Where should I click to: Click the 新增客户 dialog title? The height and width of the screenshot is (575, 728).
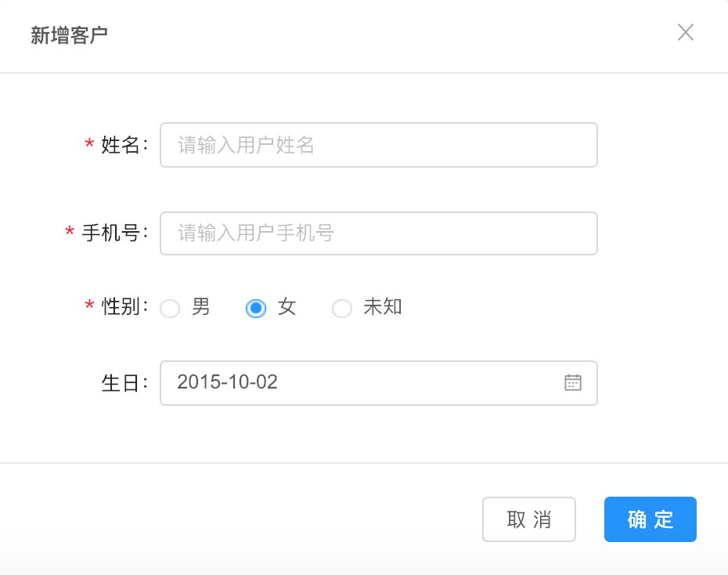pyautogui.click(x=70, y=35)
